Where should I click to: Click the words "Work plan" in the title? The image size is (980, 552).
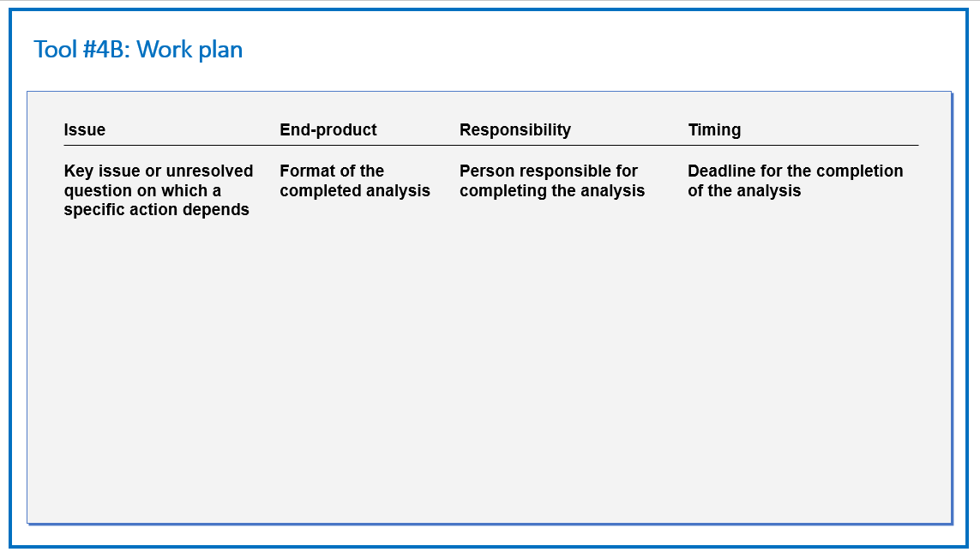[189, 50]
